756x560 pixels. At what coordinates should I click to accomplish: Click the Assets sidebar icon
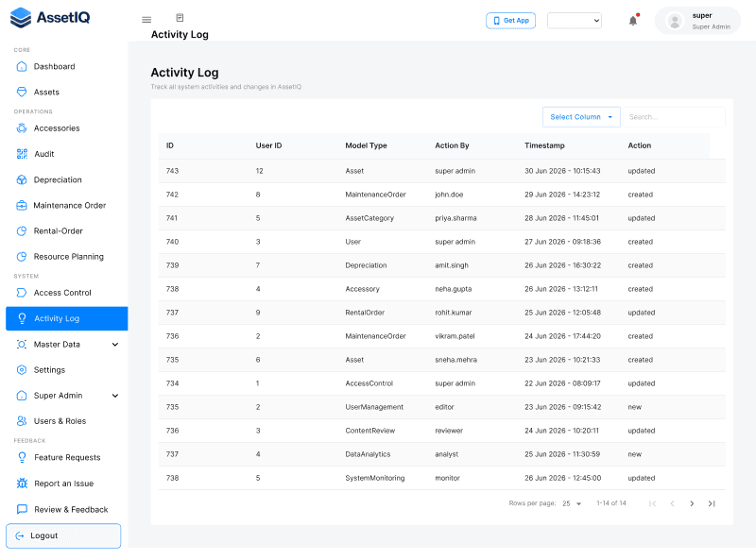22,92
